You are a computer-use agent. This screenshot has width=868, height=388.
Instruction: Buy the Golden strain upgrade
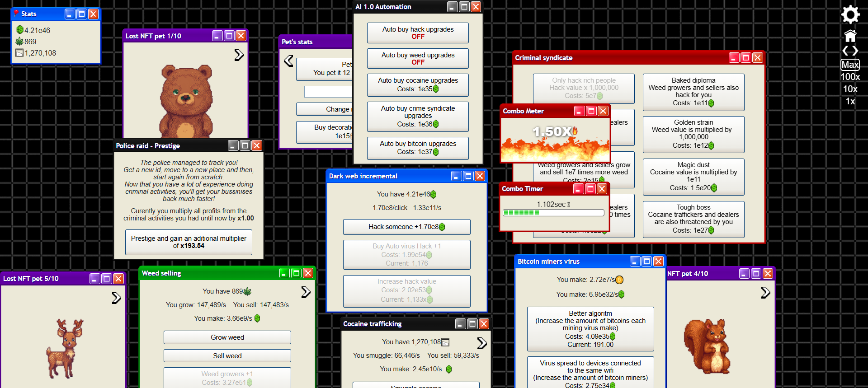pyautogui.click(x=693, y=134)
